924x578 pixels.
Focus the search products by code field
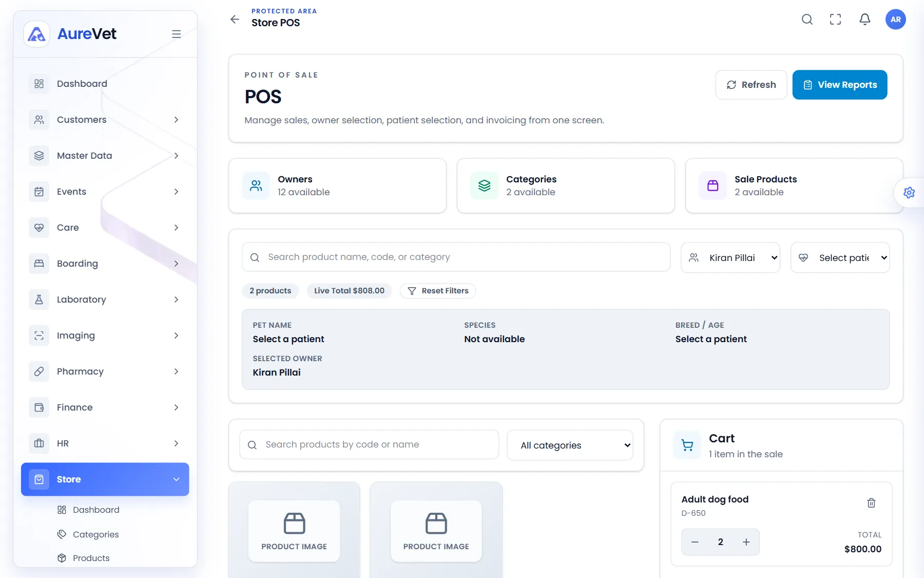pyautogui.click(x=369, y=444)
